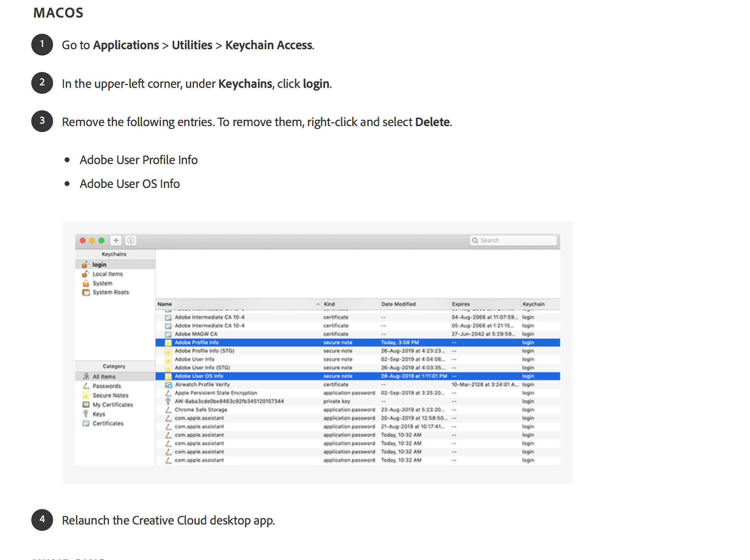The image size is (750, 560).
Task: Click the lock icon next to the login keychain
Action: coord(85,264)
